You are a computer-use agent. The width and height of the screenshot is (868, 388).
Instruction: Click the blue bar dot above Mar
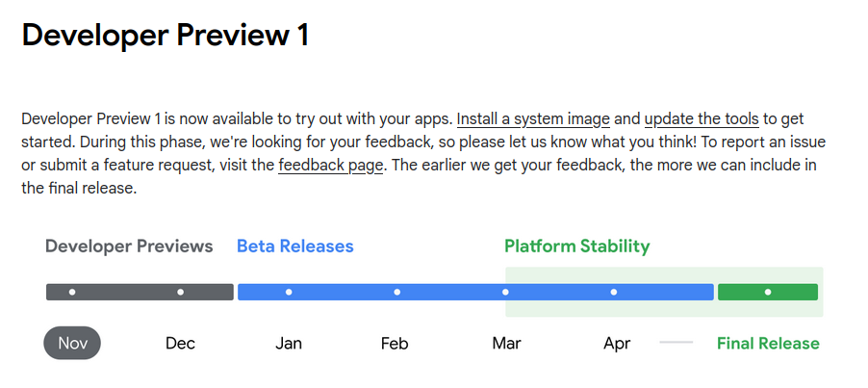click(x=505, y=293)
